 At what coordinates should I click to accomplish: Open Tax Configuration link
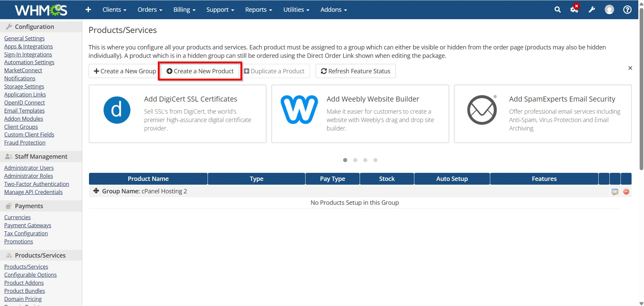pyautogui.click(x=26, y=233)
